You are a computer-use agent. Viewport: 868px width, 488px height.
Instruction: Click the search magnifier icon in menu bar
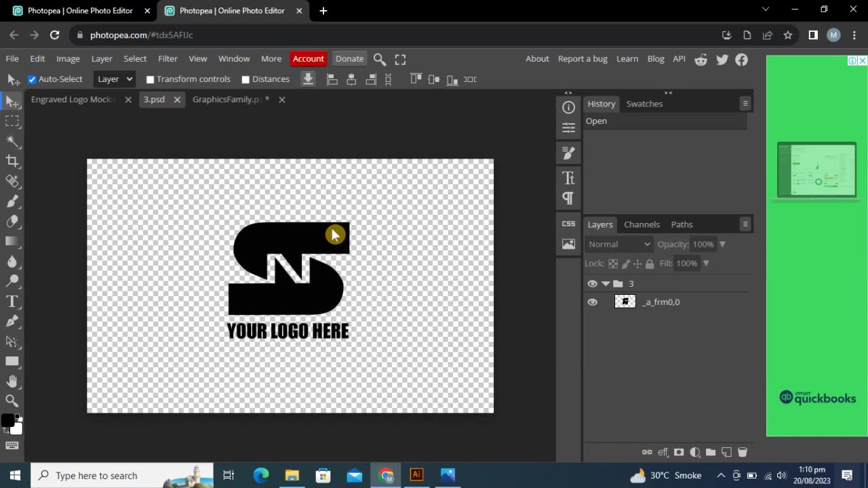click(x=380, y=59)
